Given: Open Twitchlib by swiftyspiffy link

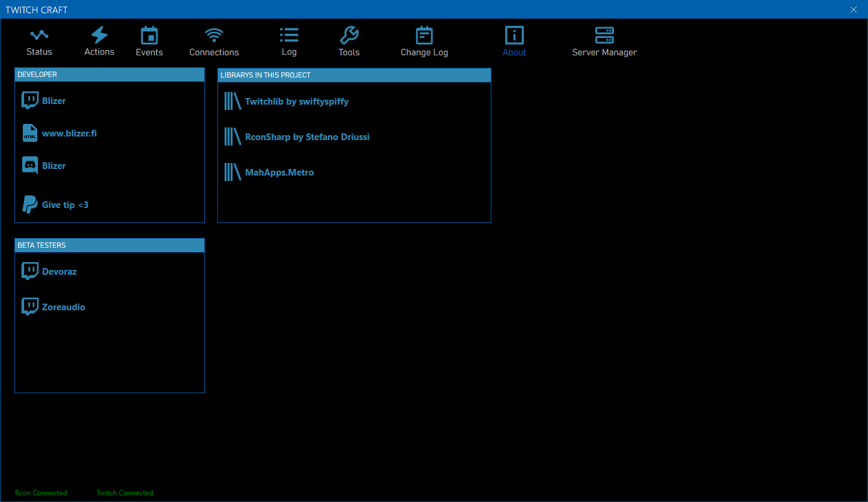Looking at the screenshot, I should point(297,102).
